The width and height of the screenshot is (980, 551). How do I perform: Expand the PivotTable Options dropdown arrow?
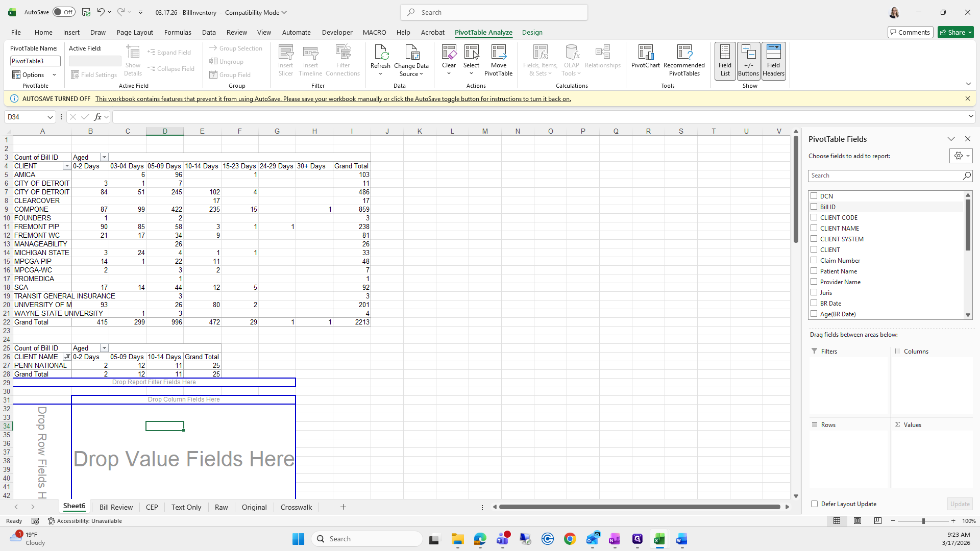tap(54, 75)
